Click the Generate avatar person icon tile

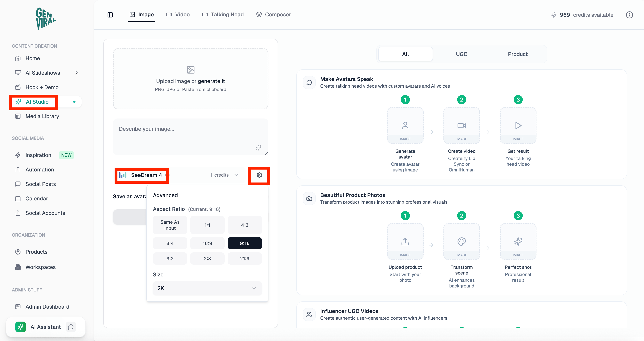click(405, 125)
